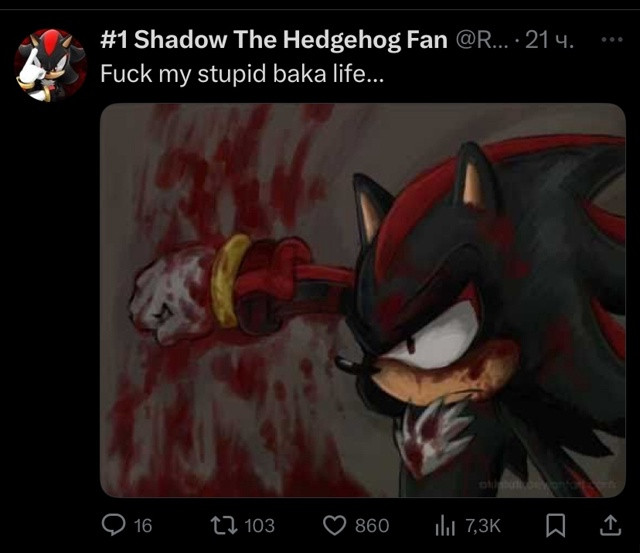Screen dimensions: 640x553
Task: Like the post with heart icon
Action: pyautogui.click(x=334, y=525)
